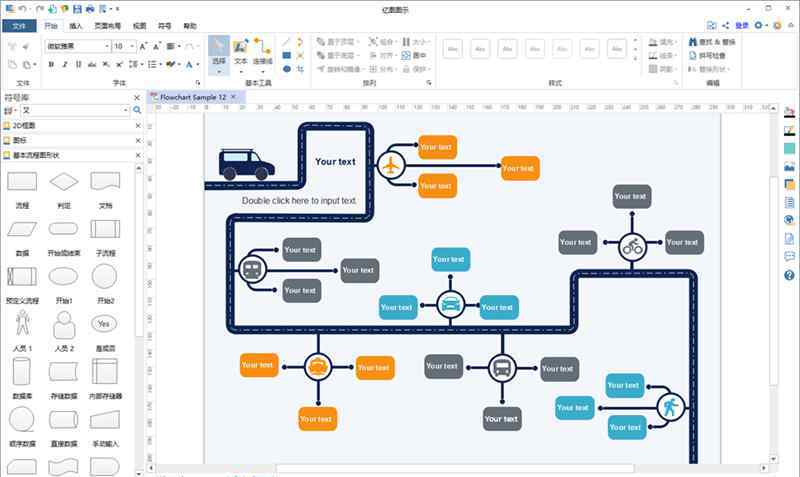The height and width of the screenshot is (477, 800).
Task: Toggle italic formatting
Action: point(65,64)
